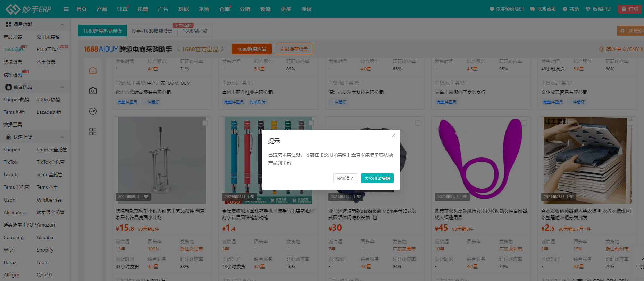
Task: Open Shopee热销 in the sidebar
Action: 16,100
